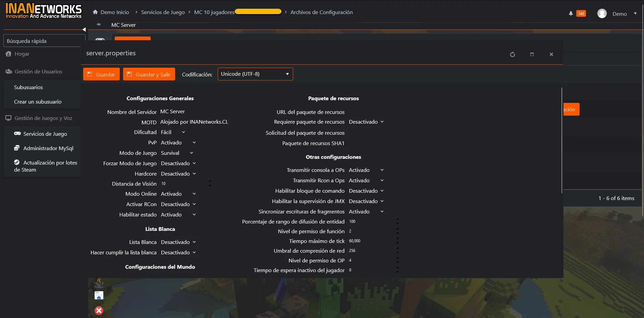Toggle the PvP Activado setting
The width and height of the screenshot is (644, 318).
pos(178,143)
